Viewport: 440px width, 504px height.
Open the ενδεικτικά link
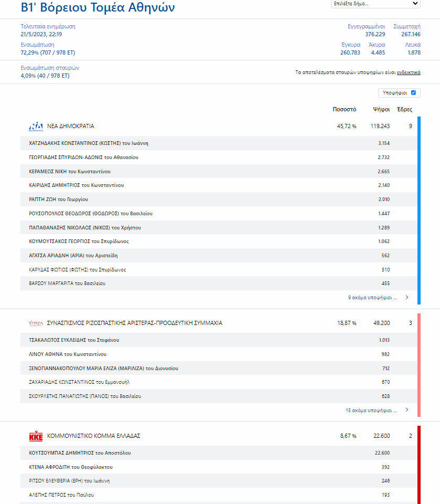point(408,72)
